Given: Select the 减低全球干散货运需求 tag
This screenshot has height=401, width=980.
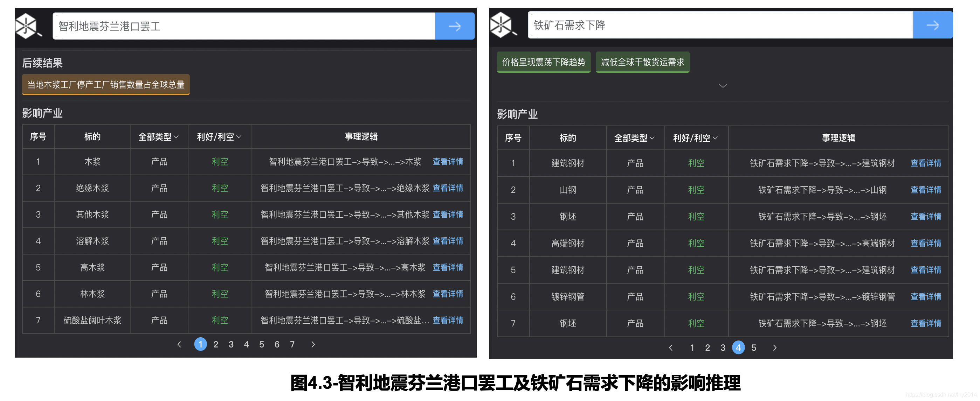Looking at the screenshot, I should 642,62.
